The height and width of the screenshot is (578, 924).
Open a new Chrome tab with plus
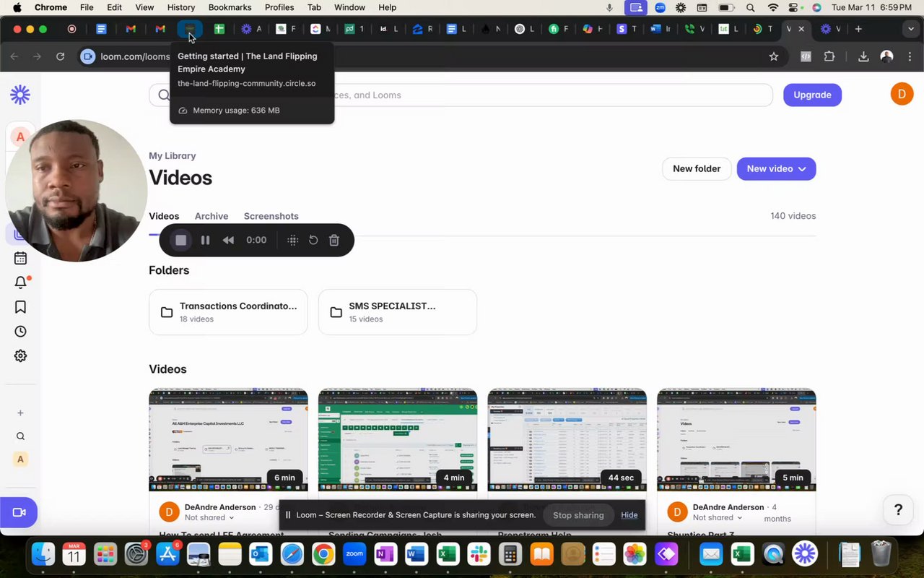858,29
